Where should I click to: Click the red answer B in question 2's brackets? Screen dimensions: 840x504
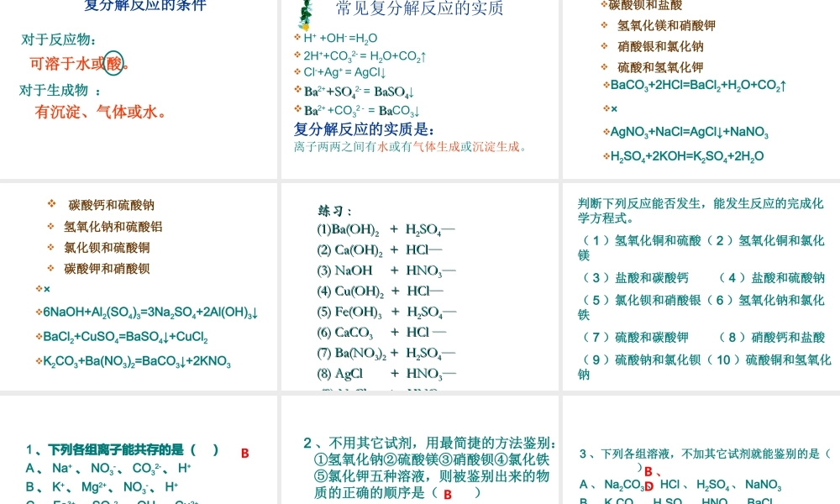pyautogui.click(x=448, y=495)
